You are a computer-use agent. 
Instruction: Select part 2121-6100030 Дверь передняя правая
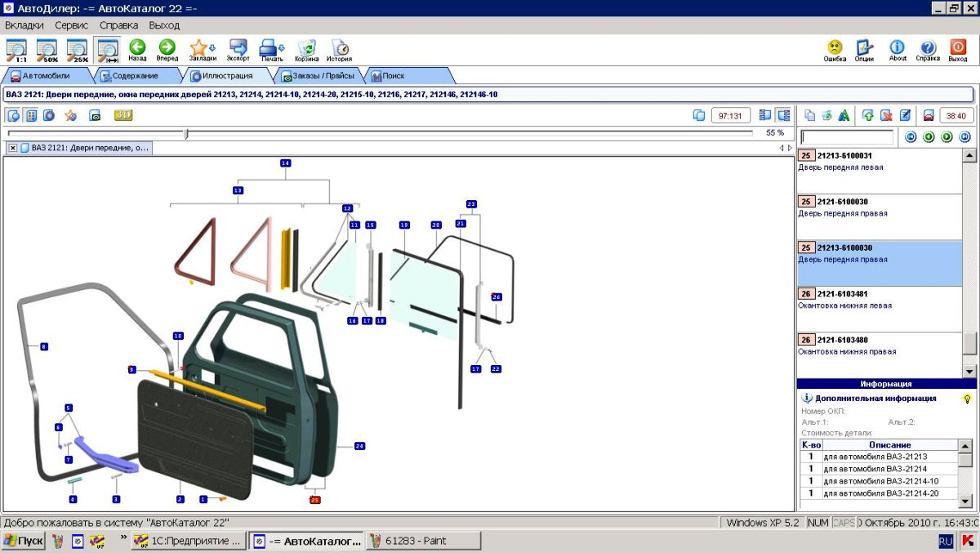pyautogui.click(x=879, y=216)
